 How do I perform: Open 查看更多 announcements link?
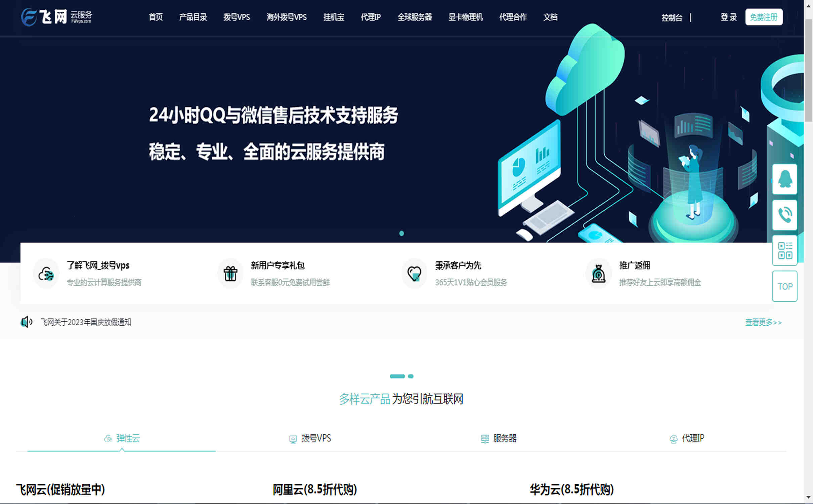pos(763,322)
